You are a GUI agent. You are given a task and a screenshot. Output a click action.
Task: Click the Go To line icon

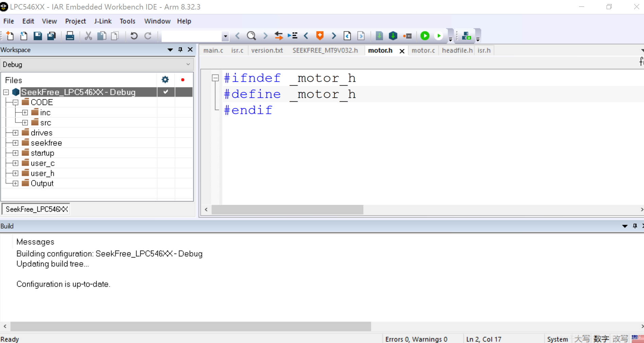click(292, 36)
